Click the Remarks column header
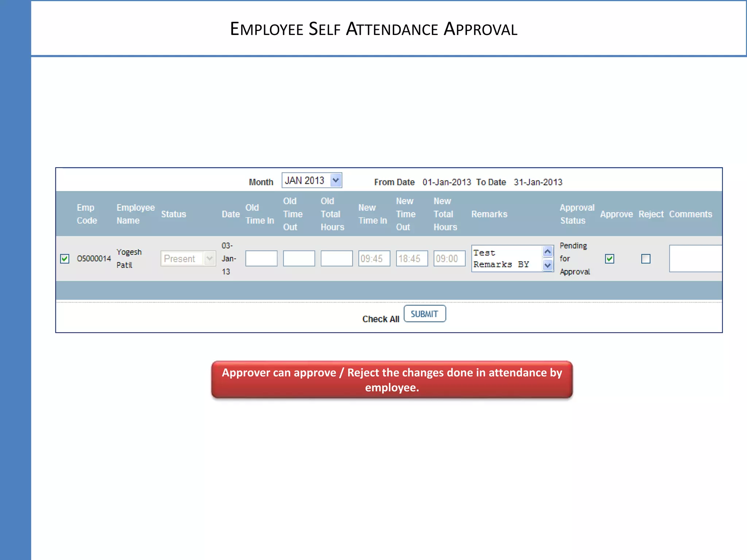 click(x=489, y=214)
